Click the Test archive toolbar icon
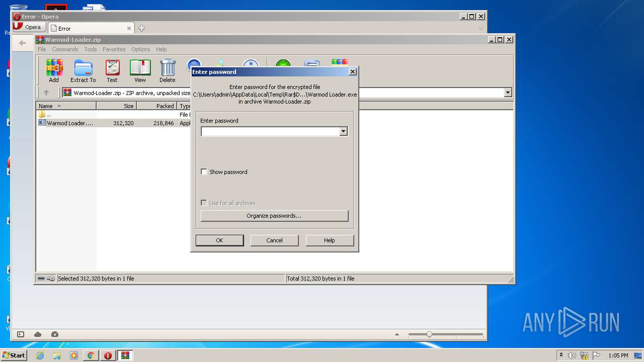This screenshot has height=362, width=644. [112, 71]
